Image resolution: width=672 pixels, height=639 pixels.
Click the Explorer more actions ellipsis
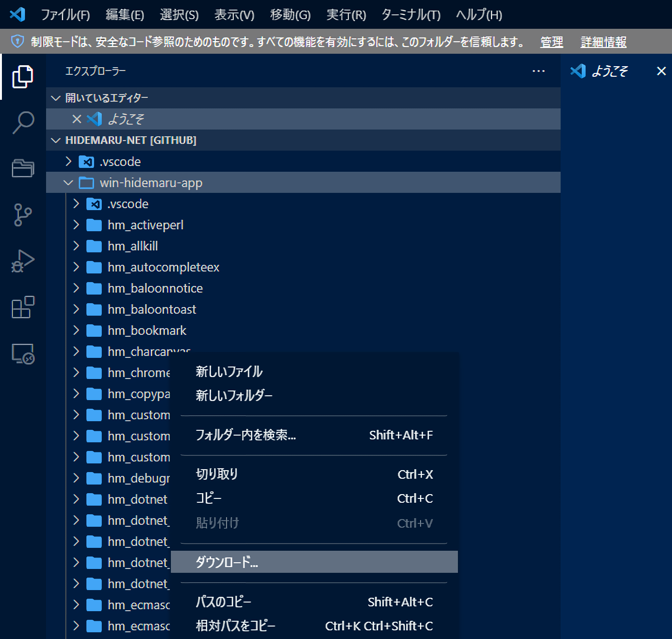click(x=538, y=71)
